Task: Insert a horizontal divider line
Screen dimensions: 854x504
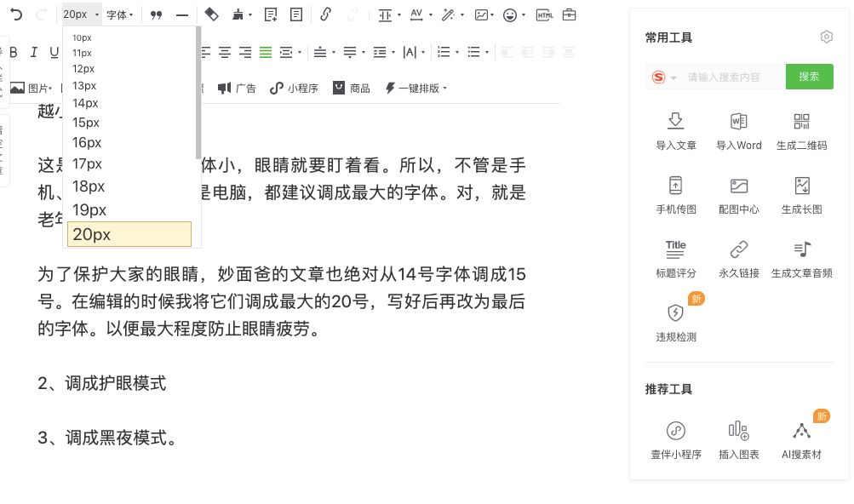Action: pyautogui.click(x=182, y=14)
